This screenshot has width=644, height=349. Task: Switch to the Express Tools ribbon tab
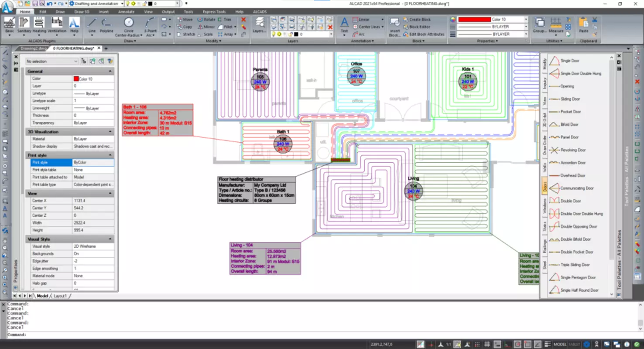point(214,12)
